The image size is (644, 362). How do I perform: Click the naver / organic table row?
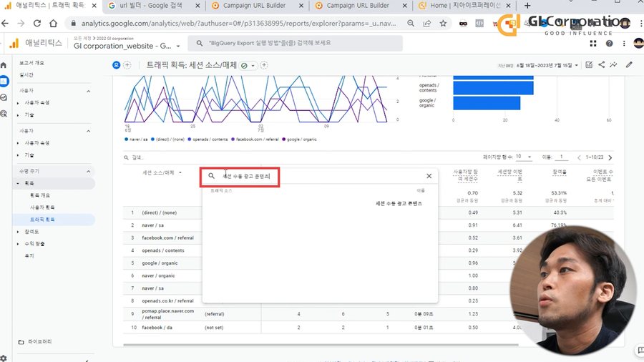coord(158,276)
